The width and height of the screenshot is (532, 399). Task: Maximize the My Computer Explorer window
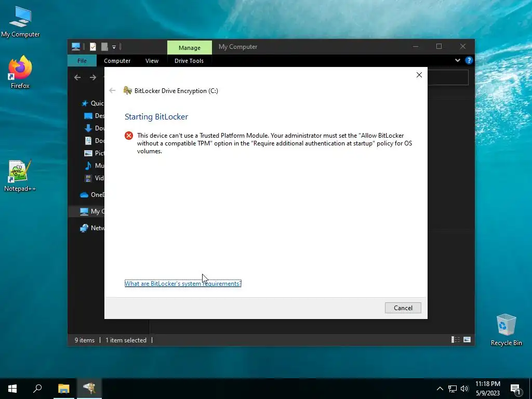click(439, 46)
